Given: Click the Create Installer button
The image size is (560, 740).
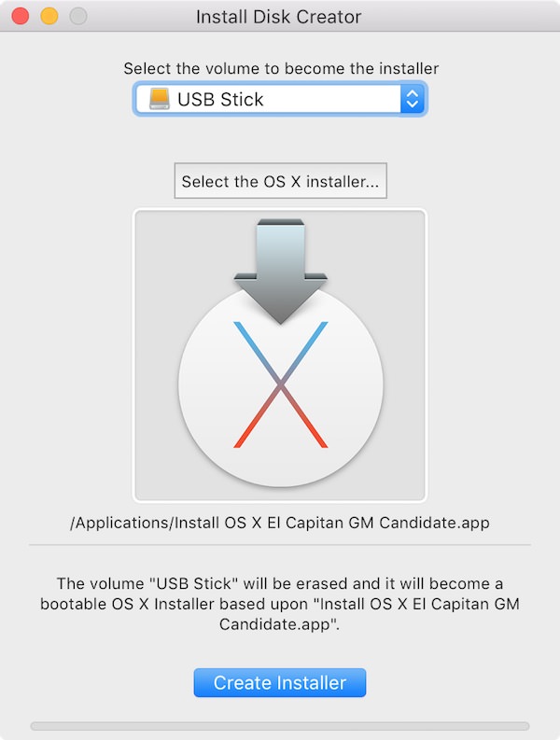Looking at the screenshot, I should (x=280, y=682).
